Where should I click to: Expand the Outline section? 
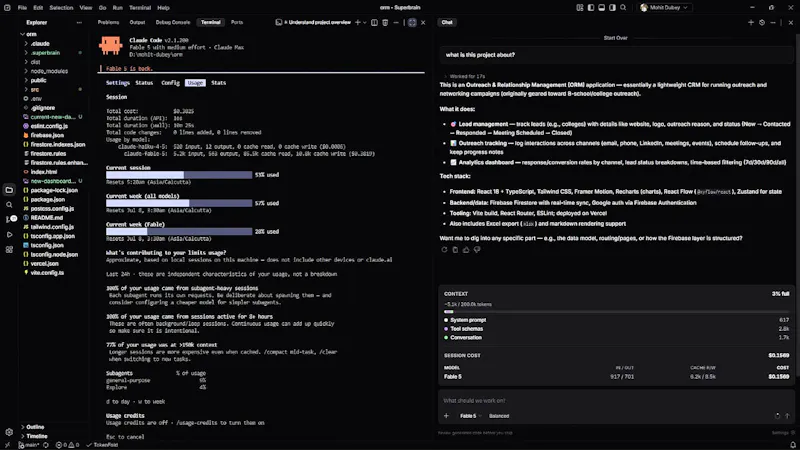point(35,427)
